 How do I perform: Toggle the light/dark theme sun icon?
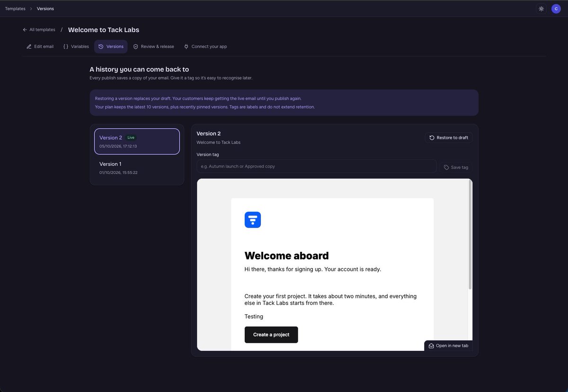pos(541,9)
